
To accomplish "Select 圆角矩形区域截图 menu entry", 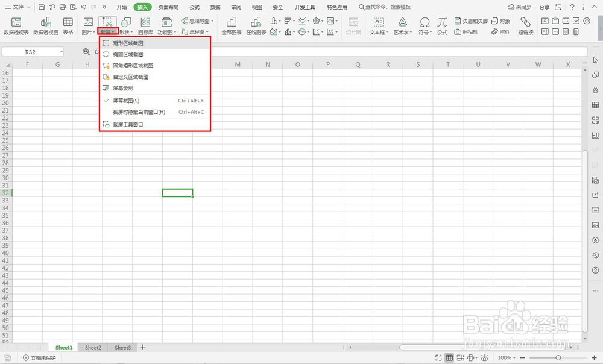I will click(155, 66).
